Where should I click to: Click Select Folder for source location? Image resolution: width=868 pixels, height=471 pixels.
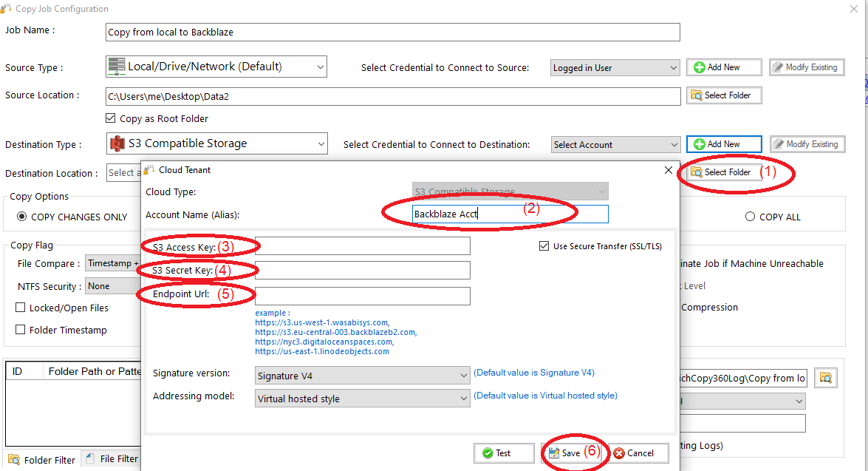pyautogui.click(x=723, y=95)
